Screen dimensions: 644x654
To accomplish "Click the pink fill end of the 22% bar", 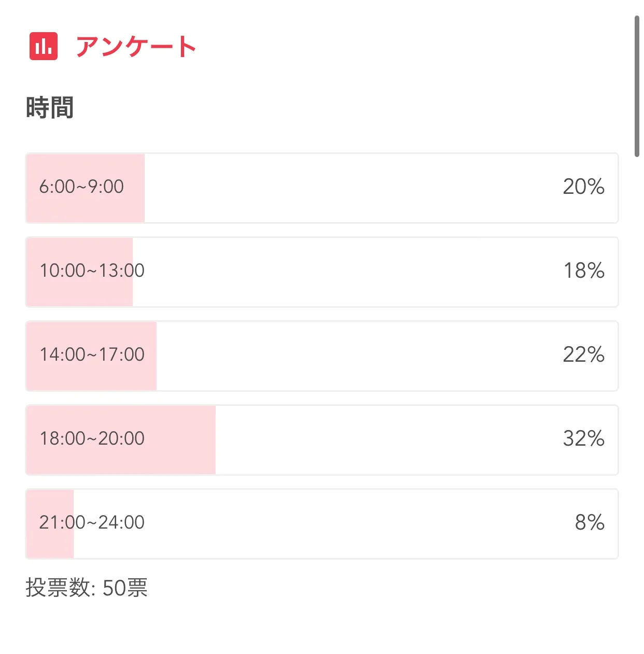I will pyautogui.click(x=150, y=373).
